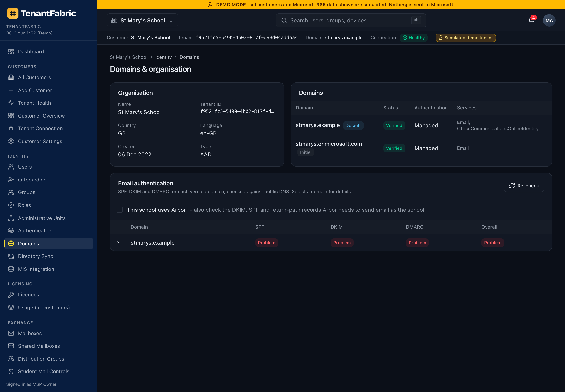Click the Healthy connection status badge
The image size is (565, 392).
[x=414, y=38]
